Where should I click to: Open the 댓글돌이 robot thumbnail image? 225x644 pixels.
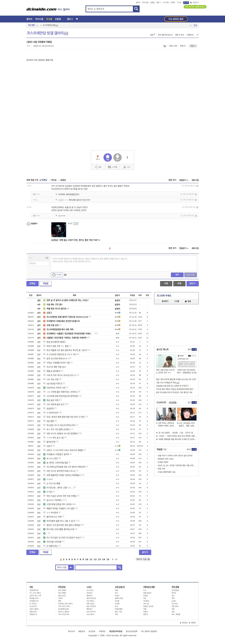[59, 230]
